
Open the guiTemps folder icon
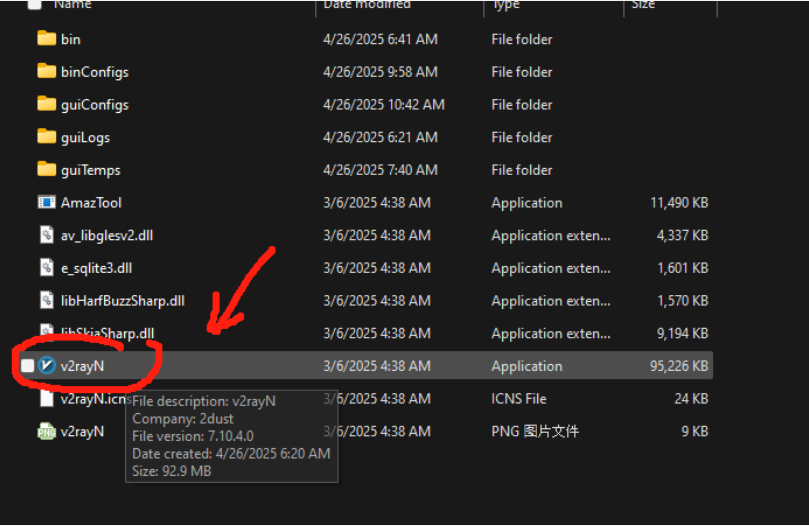click(46, 169)
